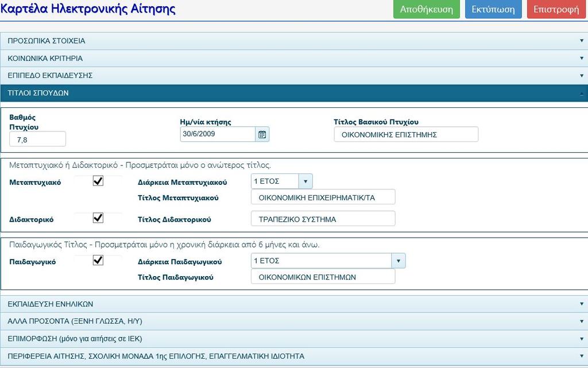Uncheck the Μεταπτυχιακό checkbox
This screenshot has width=588, height=368.
98,181
